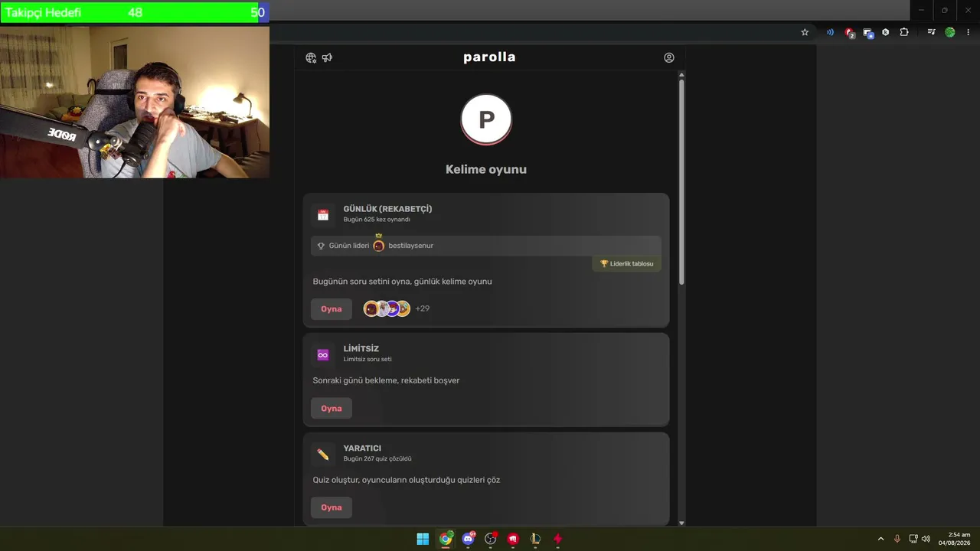Open OBS Studio from the taskbar
The width and height of the screenshot is (980, 551).
[x=491, y=539]
